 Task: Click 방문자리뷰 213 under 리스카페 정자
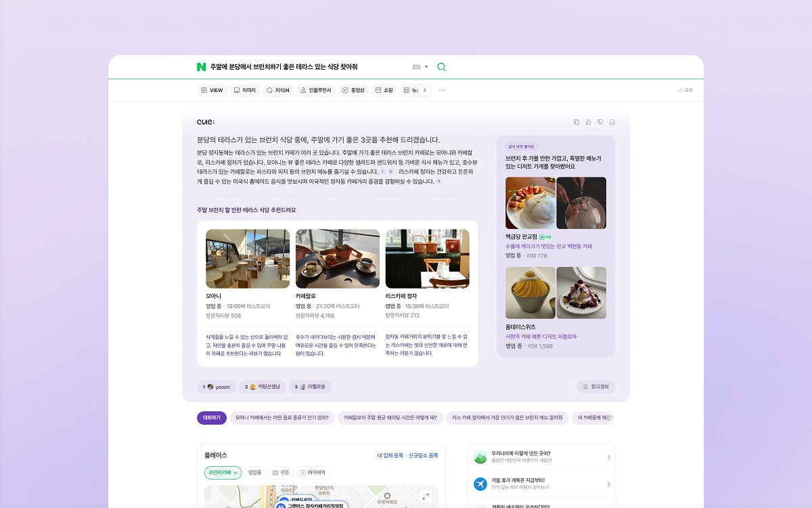click(x=403, y=316)
